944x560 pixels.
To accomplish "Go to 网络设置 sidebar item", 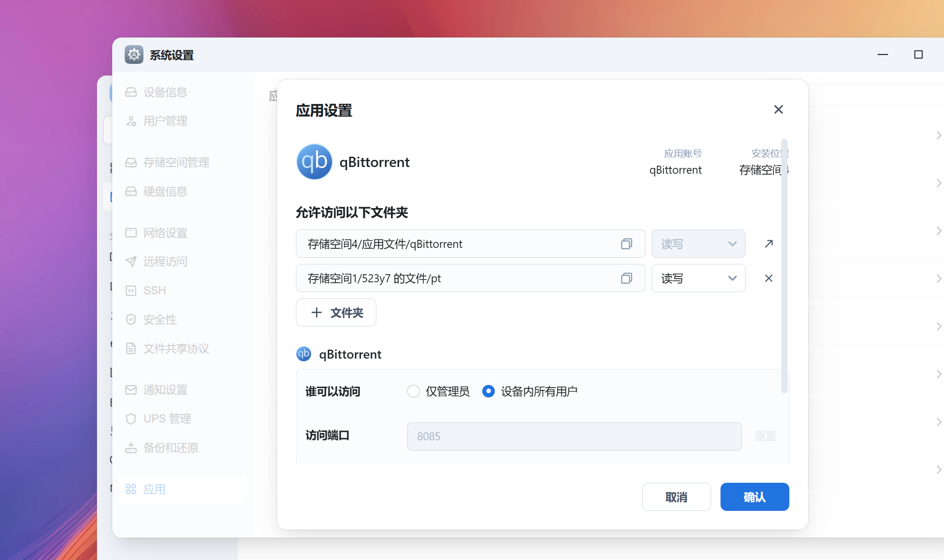I will click(165, 233).
